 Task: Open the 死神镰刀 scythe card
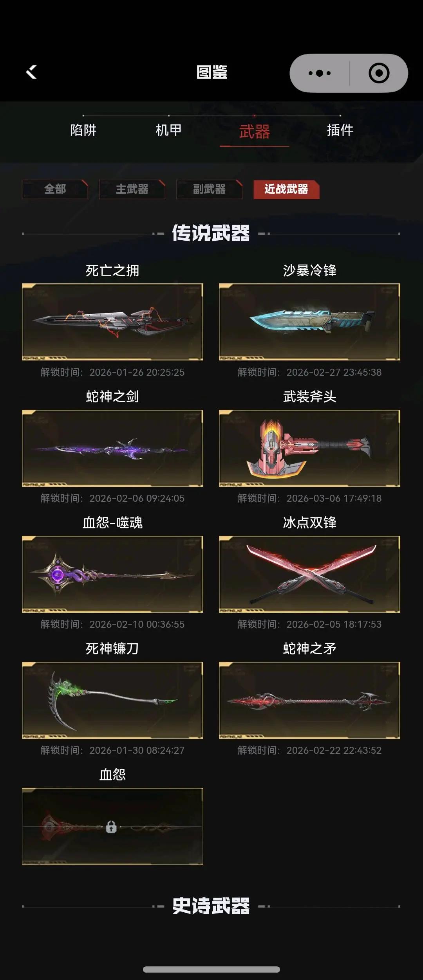112,700
